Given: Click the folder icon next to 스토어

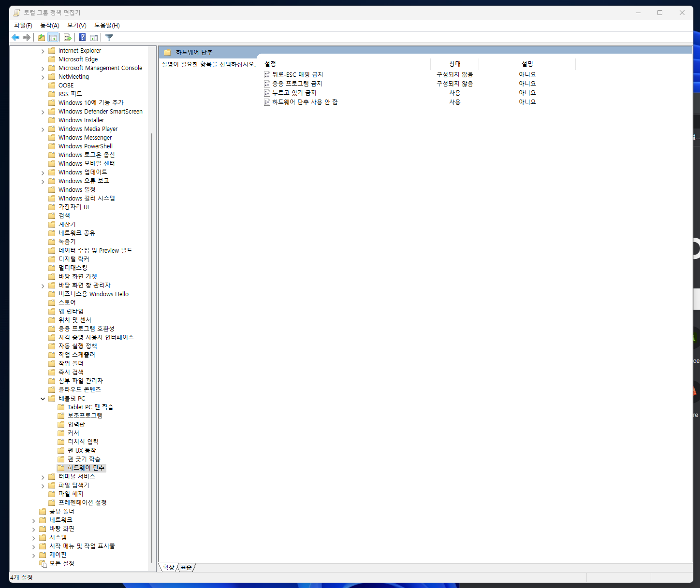Looking at the screenshot, I should (x=52, y=302).
